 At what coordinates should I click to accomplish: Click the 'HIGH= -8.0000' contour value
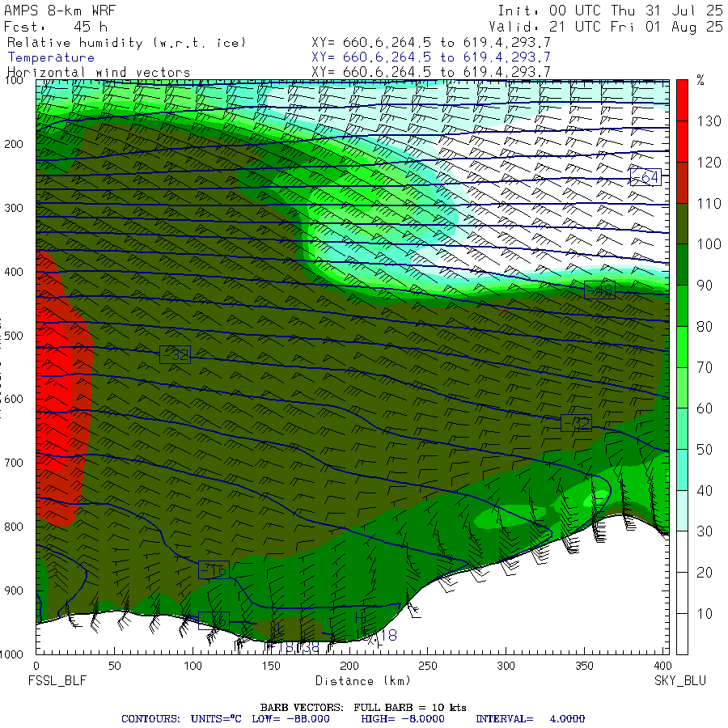pos(403,719)
